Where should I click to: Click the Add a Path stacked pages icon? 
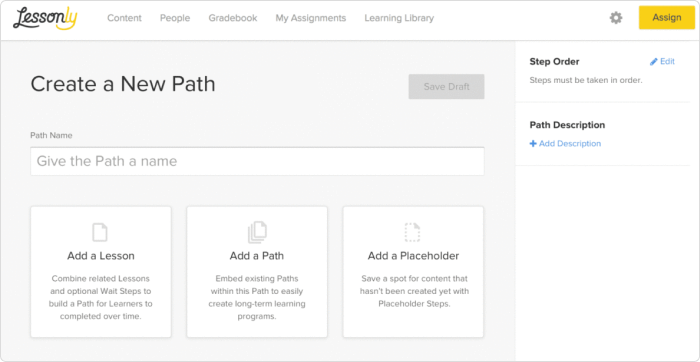pyautogui.click(x=257, y=233)
